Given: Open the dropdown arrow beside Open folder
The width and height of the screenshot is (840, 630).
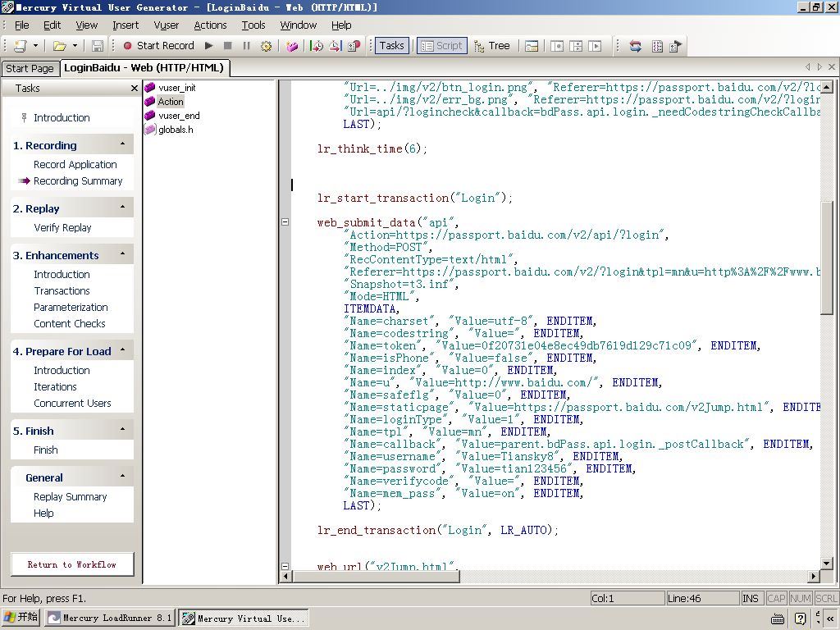Looking at the screenshot, I should tap(75, 46).
